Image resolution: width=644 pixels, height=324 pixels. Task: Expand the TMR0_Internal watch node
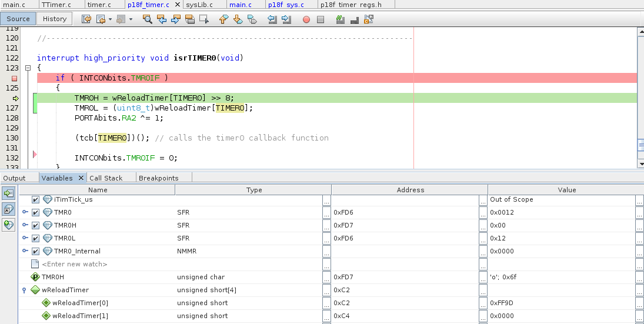(25, 251)
